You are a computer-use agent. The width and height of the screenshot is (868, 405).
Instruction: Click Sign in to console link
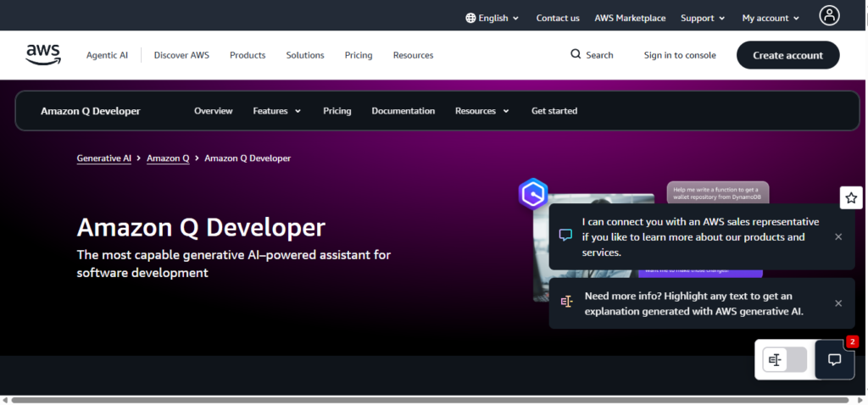679,55
